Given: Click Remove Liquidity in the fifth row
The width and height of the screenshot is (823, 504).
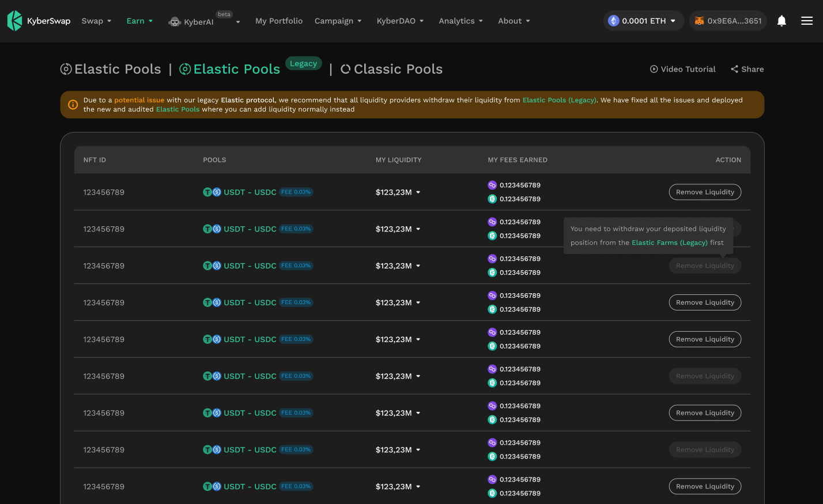Looking at the screenshot, I should click(x=705, y=340).
